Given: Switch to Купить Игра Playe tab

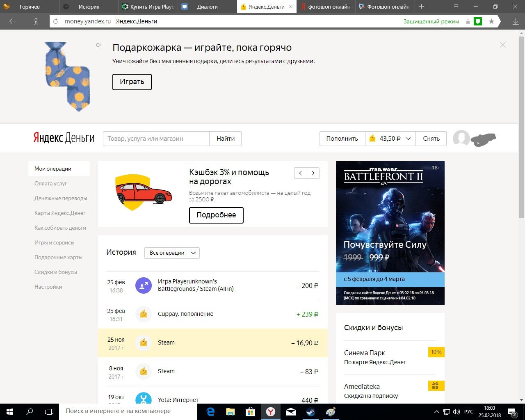Looking at the screenshot, I should [x=148, y=7].
